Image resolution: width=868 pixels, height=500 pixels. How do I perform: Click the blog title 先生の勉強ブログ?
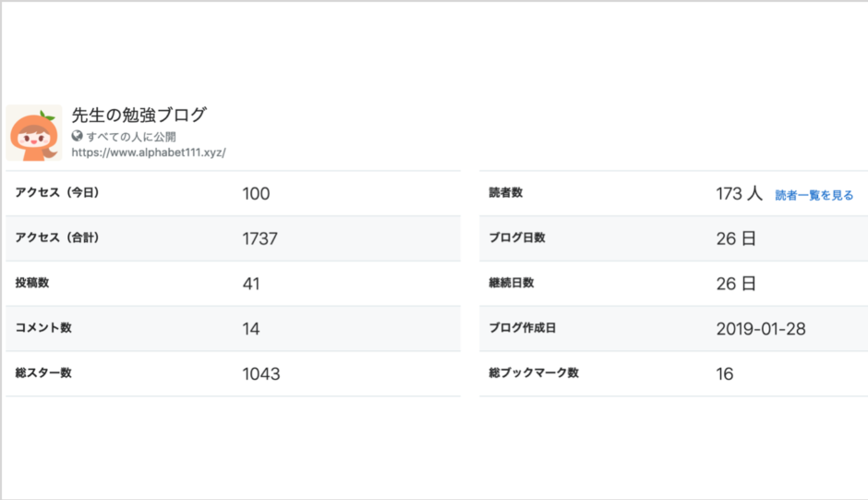pos(139,115)
